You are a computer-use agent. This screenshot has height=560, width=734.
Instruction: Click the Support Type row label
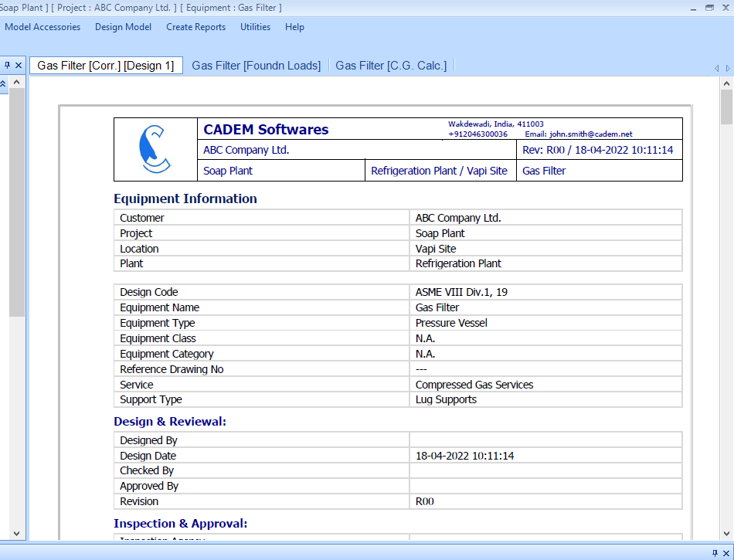(151, 400)
